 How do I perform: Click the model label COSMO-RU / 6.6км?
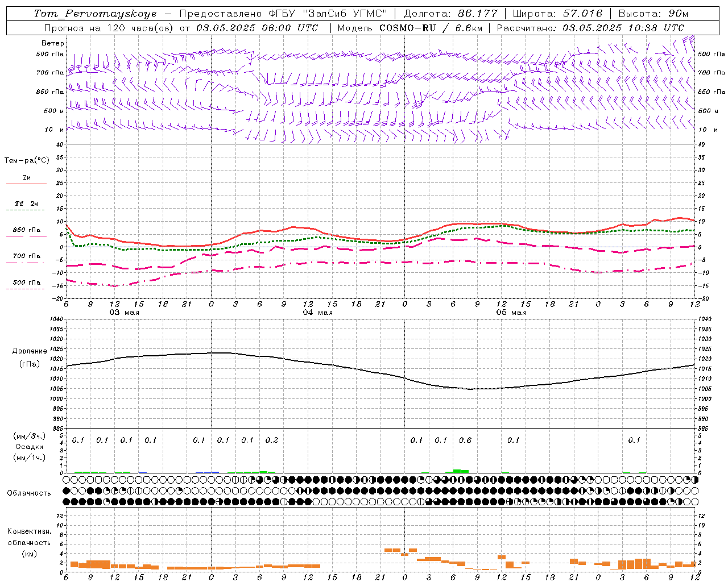click(431, 28)
